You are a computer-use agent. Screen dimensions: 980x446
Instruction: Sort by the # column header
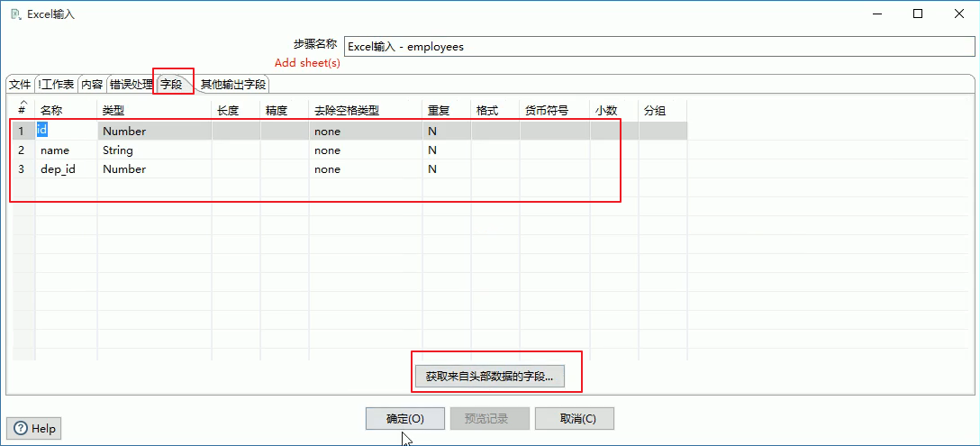click(x=23, y=107)
